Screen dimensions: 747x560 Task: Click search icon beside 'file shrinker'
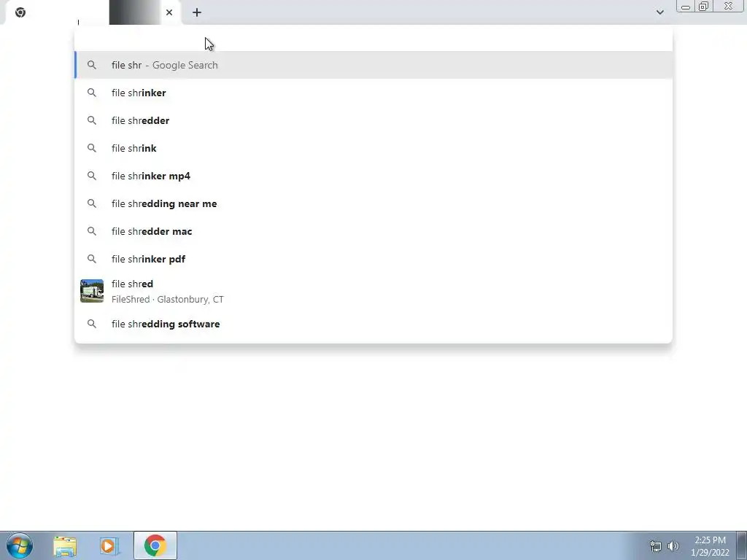click(92, 93)
